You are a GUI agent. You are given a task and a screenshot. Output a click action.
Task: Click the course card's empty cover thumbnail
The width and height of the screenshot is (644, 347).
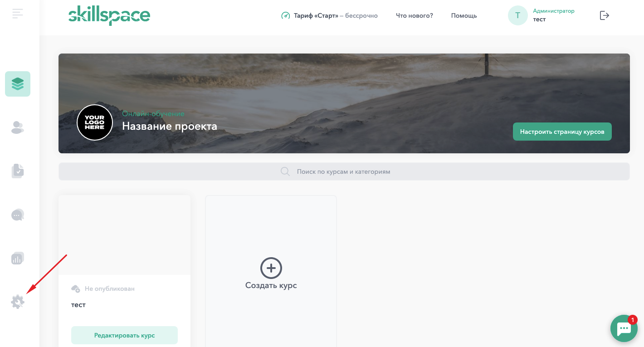click(x=124, y=235)
